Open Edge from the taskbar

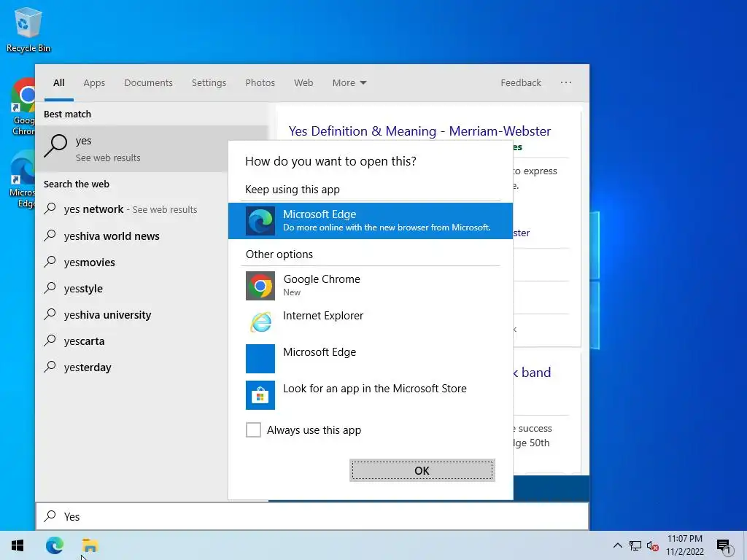(54, 545)
